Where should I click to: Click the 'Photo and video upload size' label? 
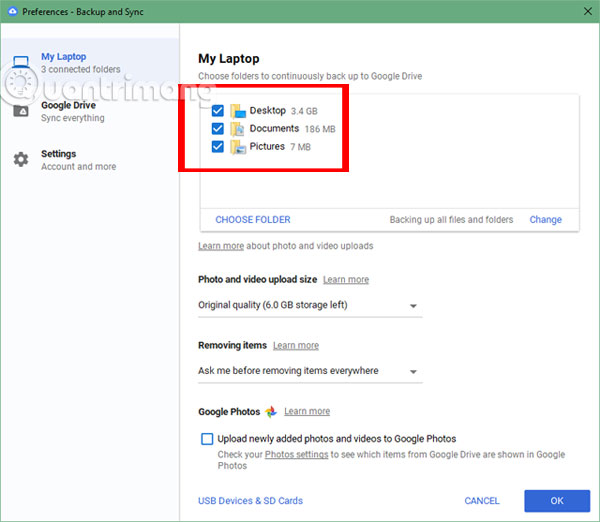(x=258, y=280)
